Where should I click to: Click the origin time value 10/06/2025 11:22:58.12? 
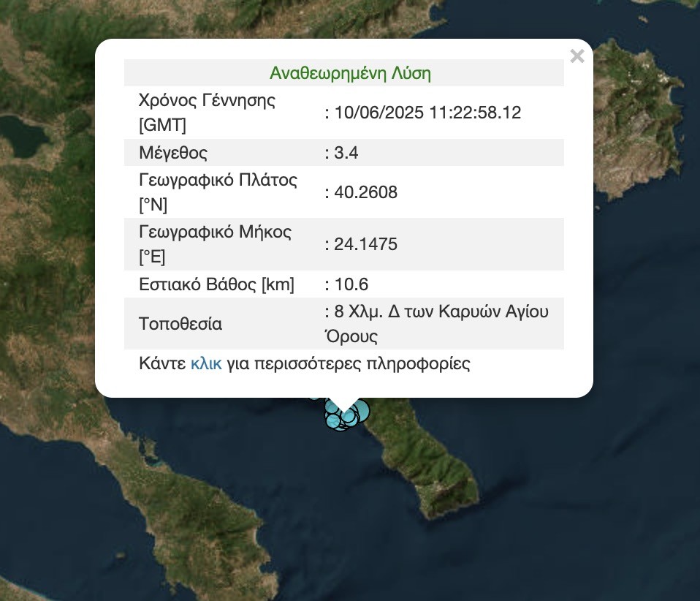[x=427, y=113]
